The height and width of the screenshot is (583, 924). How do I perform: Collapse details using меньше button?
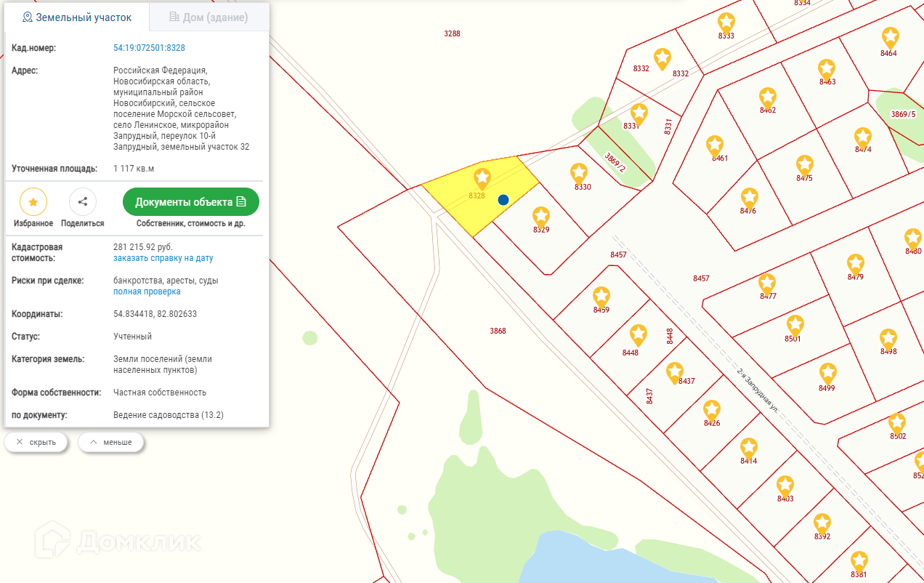pyautogui.click(x=111, y=442)
